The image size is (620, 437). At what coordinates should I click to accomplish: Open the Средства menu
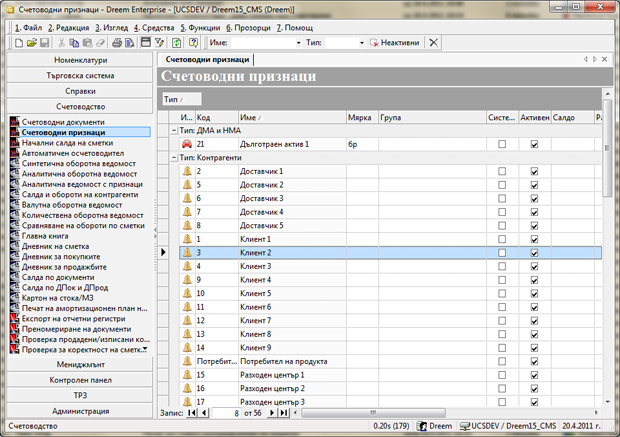click(x=154, y=28)
